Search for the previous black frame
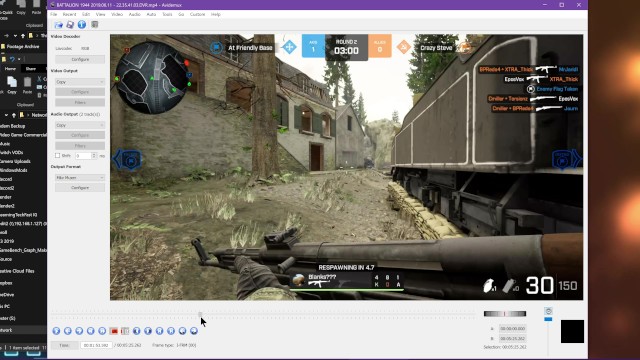 point(137,331)
